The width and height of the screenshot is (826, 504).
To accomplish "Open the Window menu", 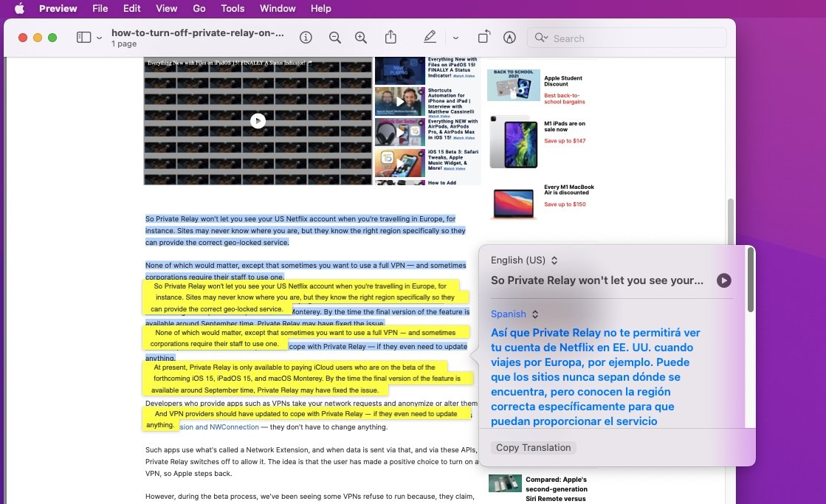I will coord(278,8).
